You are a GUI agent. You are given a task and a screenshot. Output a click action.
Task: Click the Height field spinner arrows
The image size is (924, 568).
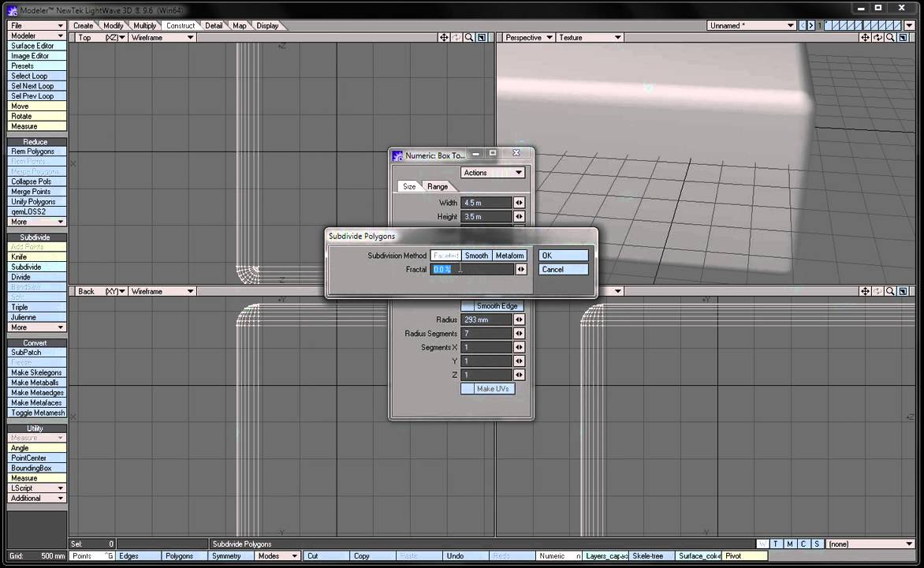coord(520,216)
